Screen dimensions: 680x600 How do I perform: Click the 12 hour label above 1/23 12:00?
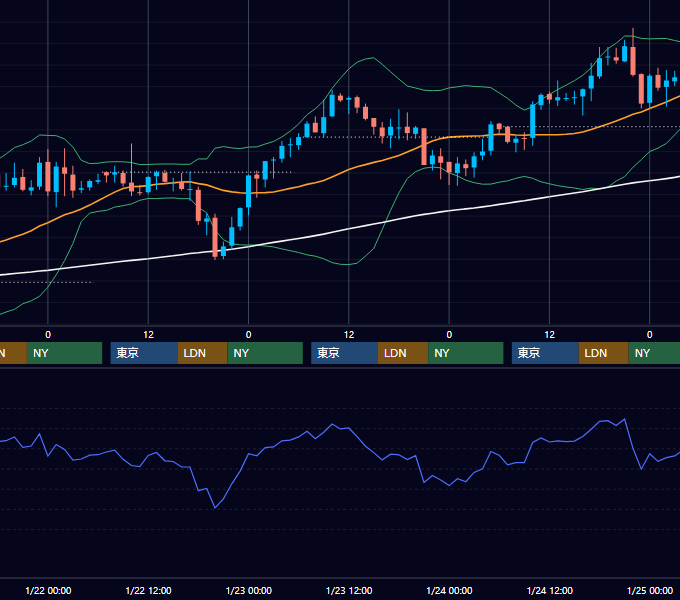click(x=349, y=335)
